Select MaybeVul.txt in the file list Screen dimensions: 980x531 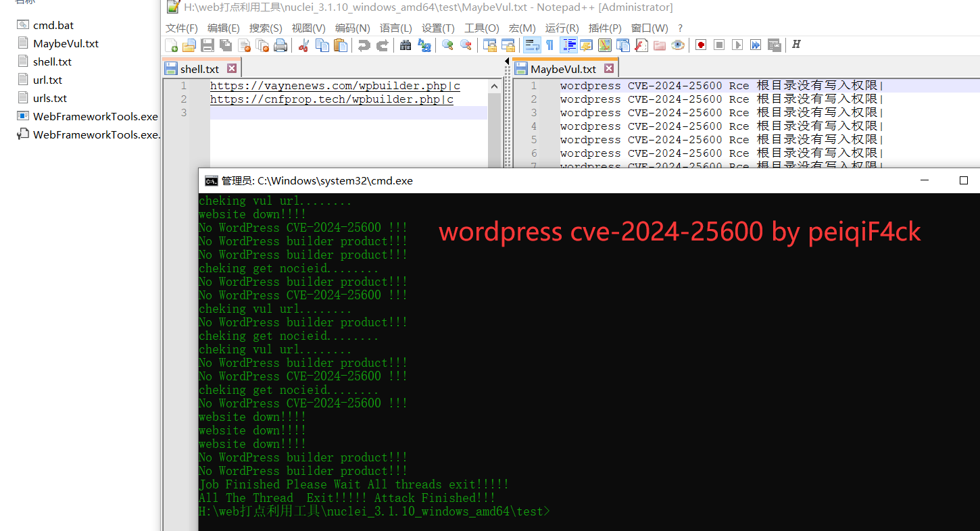[x=58, y=43]
